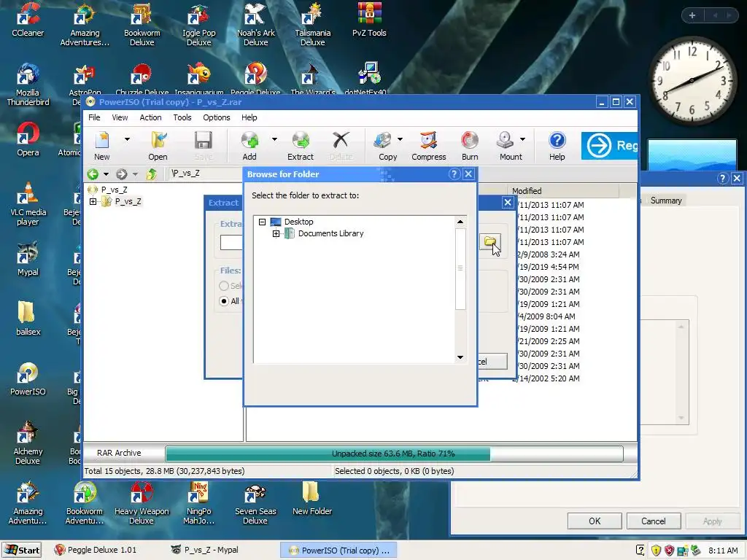Screen dimensions: 747x560
Task: Go up one folder level icon
Action: click(x=152, y=174)
